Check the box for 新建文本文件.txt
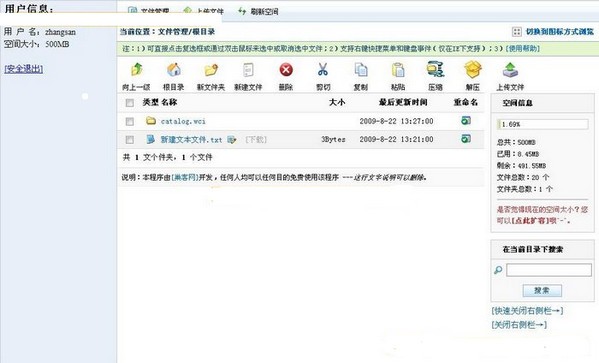599x363 pixels. [130, 140]
